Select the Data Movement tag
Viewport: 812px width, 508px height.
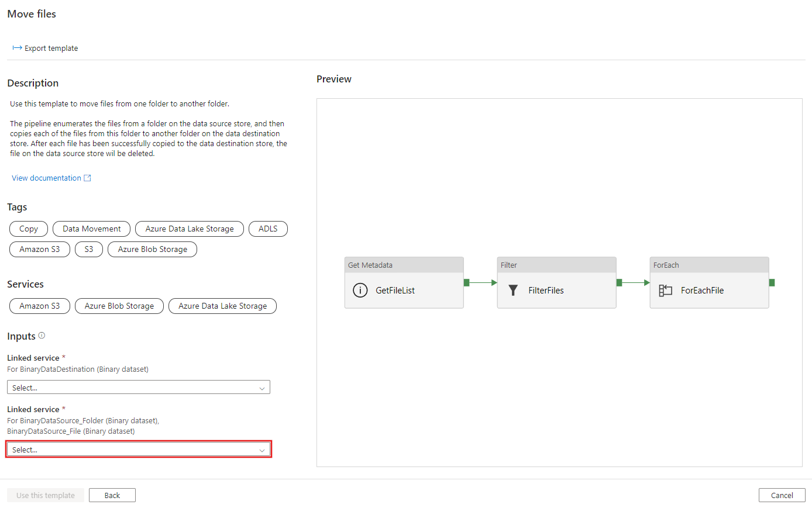92,229
